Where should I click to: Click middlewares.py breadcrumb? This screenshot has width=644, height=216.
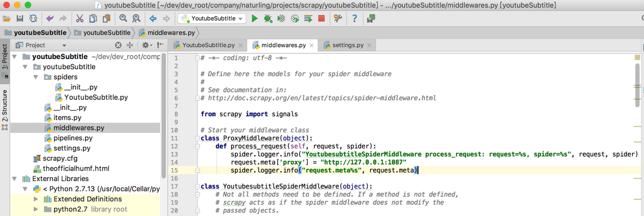tap(167, 33)
